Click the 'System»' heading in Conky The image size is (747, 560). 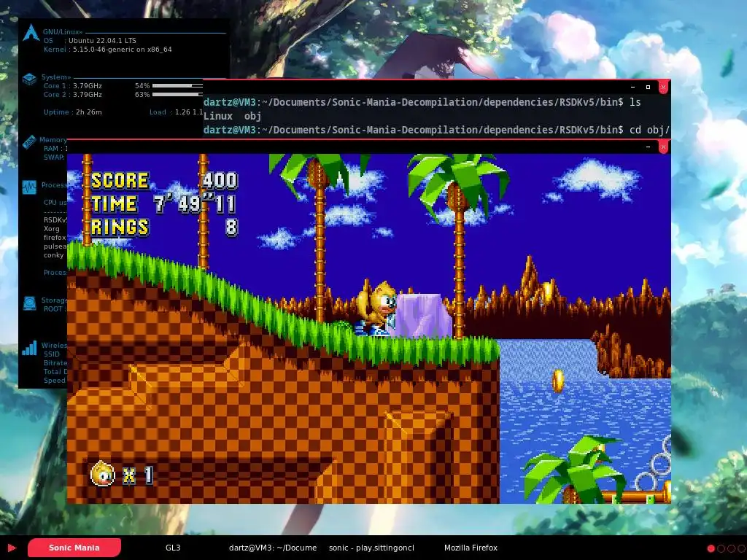point(56,77)
